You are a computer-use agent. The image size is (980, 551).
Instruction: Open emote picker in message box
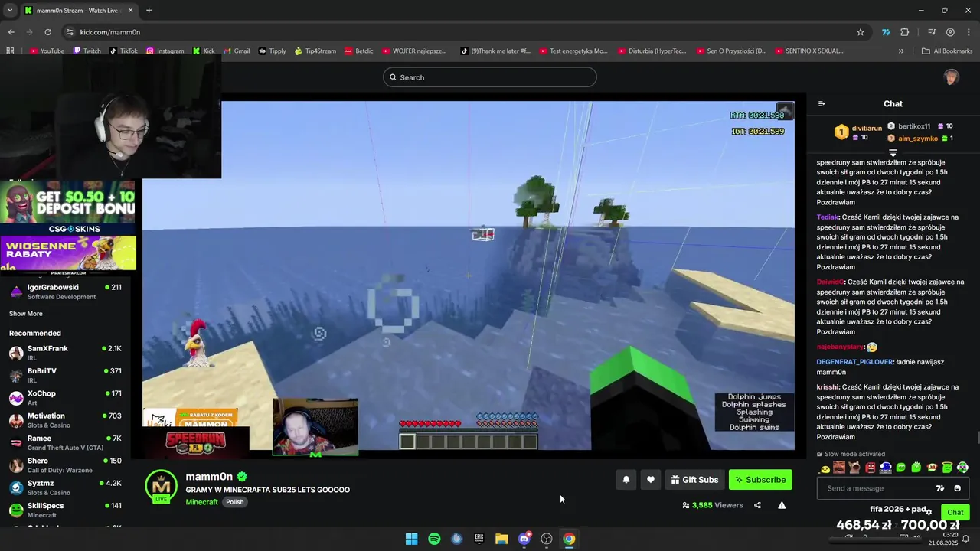click(957, 488)
